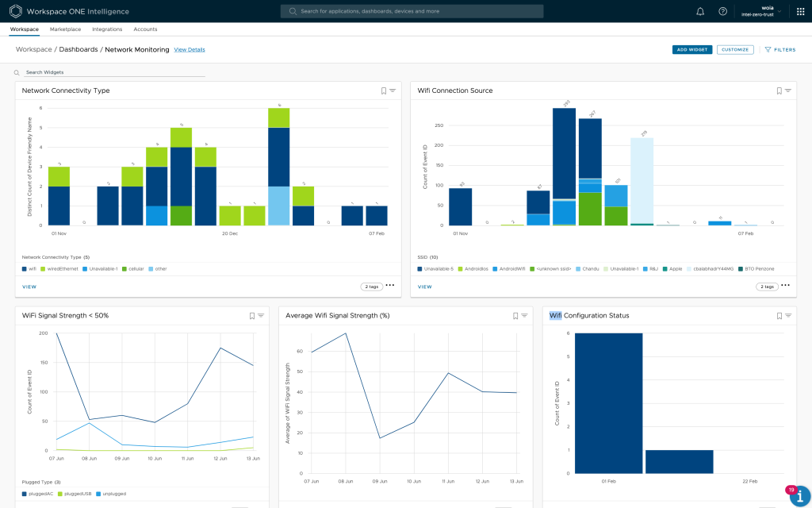Screen dimensions: 812x508
Task: Click the notifications bell icon
Action: 700,11
